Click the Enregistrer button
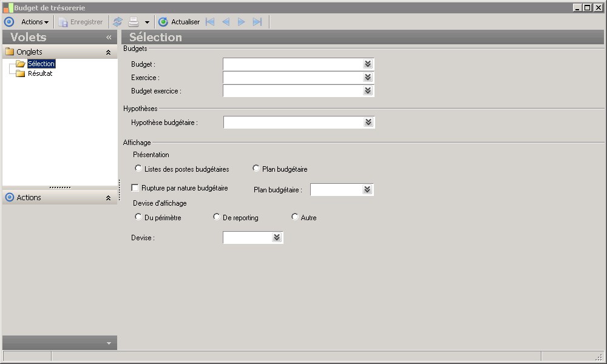This screenshot has width=607, height=364. click(x=81, y=22)
